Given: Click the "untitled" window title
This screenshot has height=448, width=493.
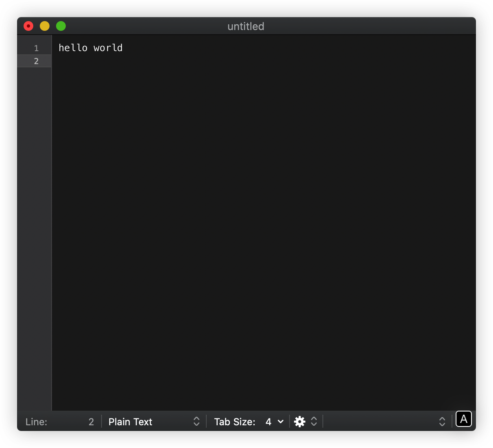Looking at the screenshot, I should click(x=246, y=26).
